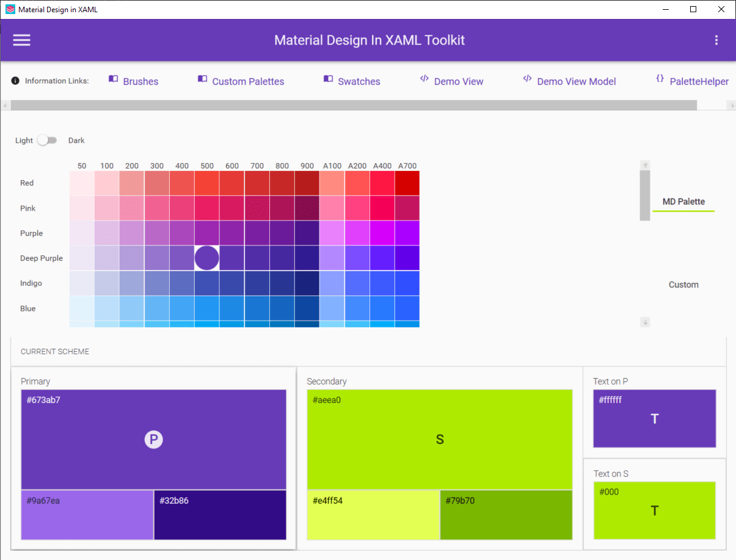Click the horizontal links scrollbar thumb
Image resolution: width=736 pixels, height=560 pixels.
354,106
